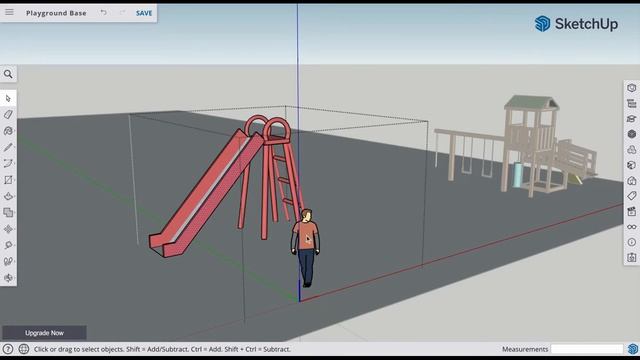
Task: Open the help question mark icon
Action: [x=8, y=349]
